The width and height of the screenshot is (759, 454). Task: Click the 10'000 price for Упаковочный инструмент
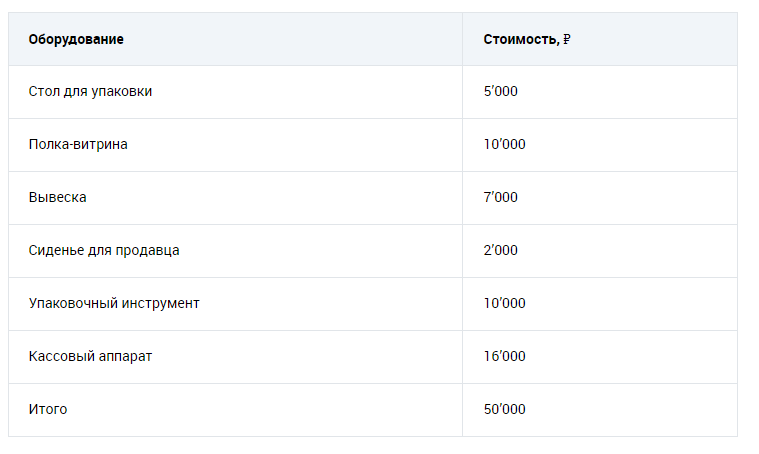(504, 304)
